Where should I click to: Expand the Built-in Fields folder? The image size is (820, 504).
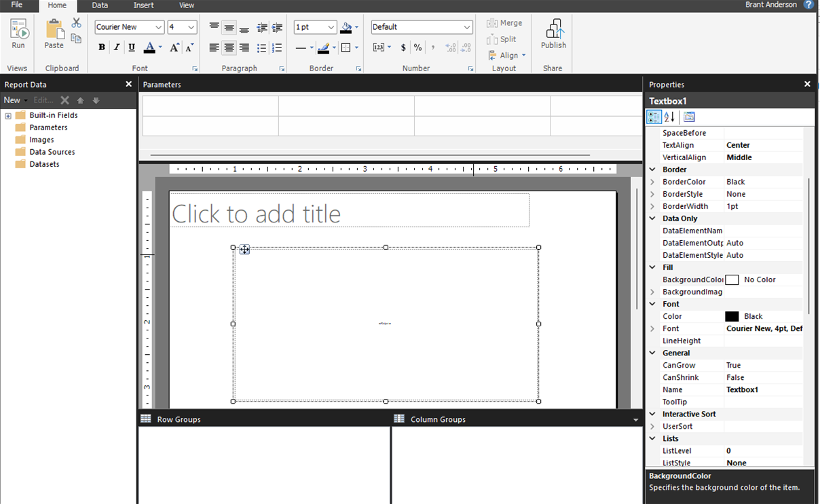[x=8, y=115]
